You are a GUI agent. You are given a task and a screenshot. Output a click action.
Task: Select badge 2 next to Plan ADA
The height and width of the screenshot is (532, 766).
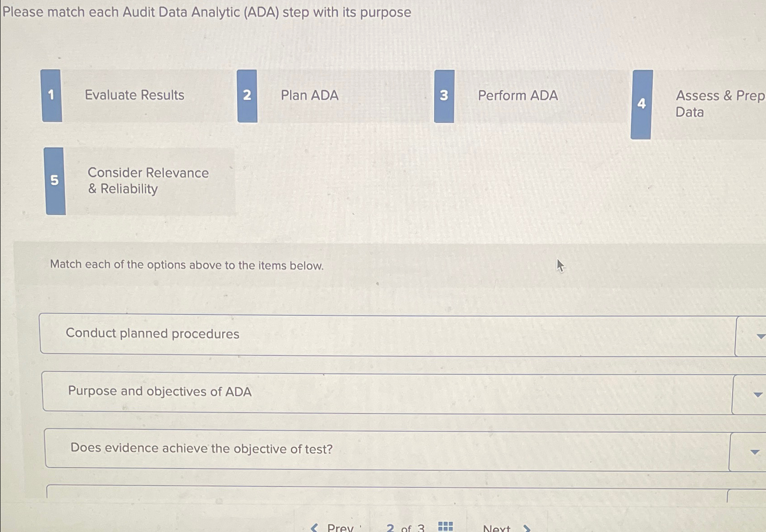[x=247, y=95]
